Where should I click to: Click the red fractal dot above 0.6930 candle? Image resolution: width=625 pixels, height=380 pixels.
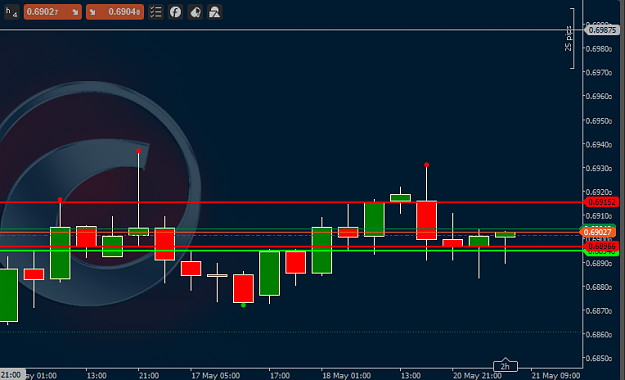tap(426, 165)
